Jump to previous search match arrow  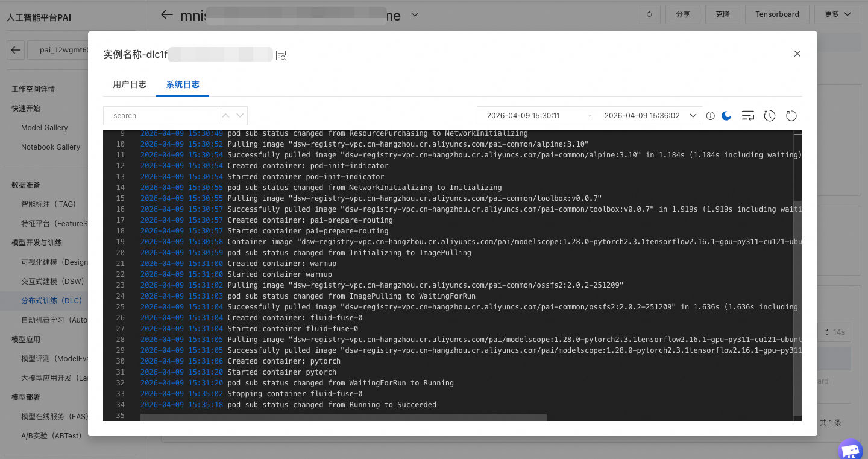[x=225, y=115]
